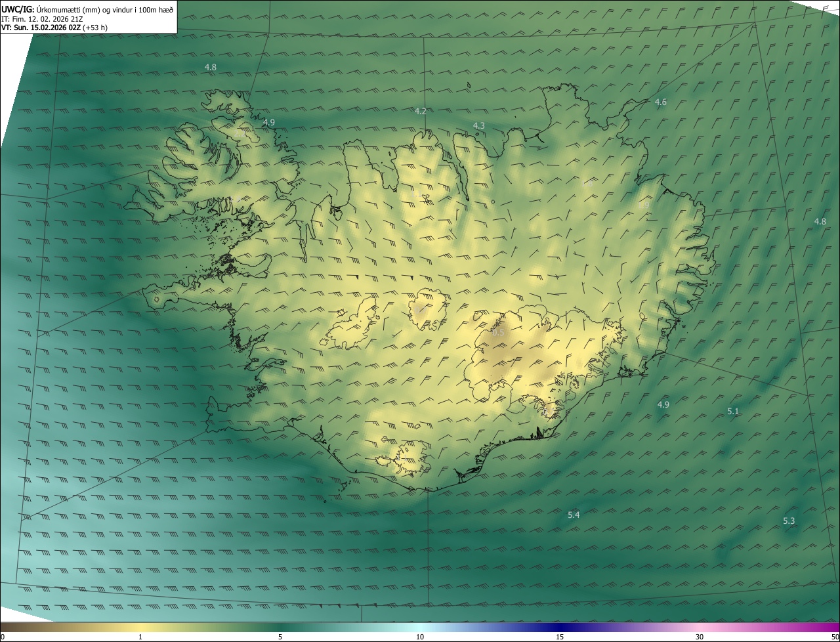Click the "(+53 h)" forecast offset
Viewport: 840px width, 642px height.
pyautogui.click(x=96, y=28)
